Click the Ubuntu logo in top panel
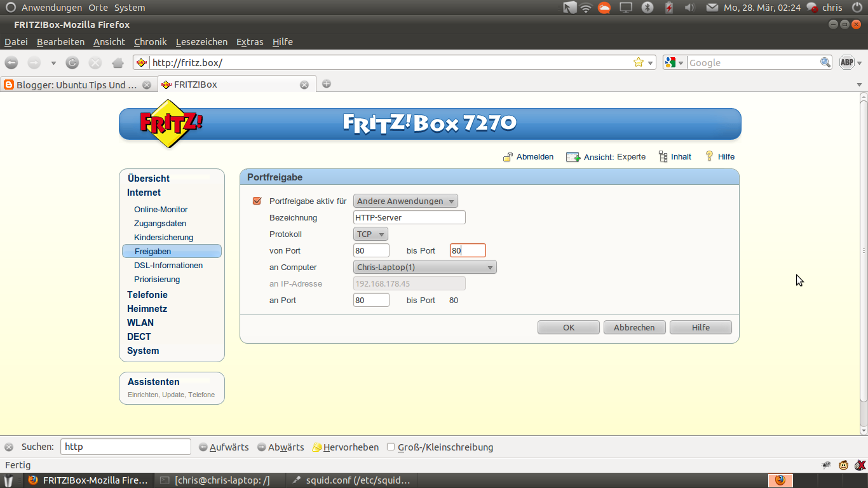 pyautogui.click(x=11, y=8)
